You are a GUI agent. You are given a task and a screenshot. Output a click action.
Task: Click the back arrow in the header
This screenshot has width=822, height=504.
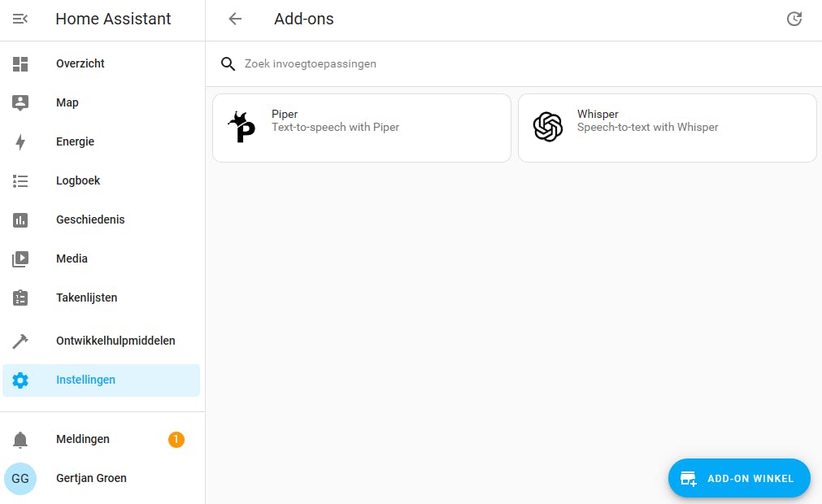click(x=235, y=19)
